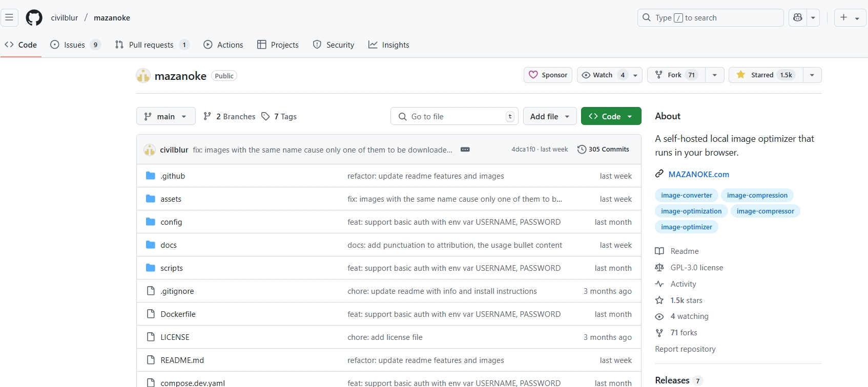This screenshot has width=868, height=387.
Task: Open 'chore: update readme with info' commit
Action: click(x=442, y=291)
